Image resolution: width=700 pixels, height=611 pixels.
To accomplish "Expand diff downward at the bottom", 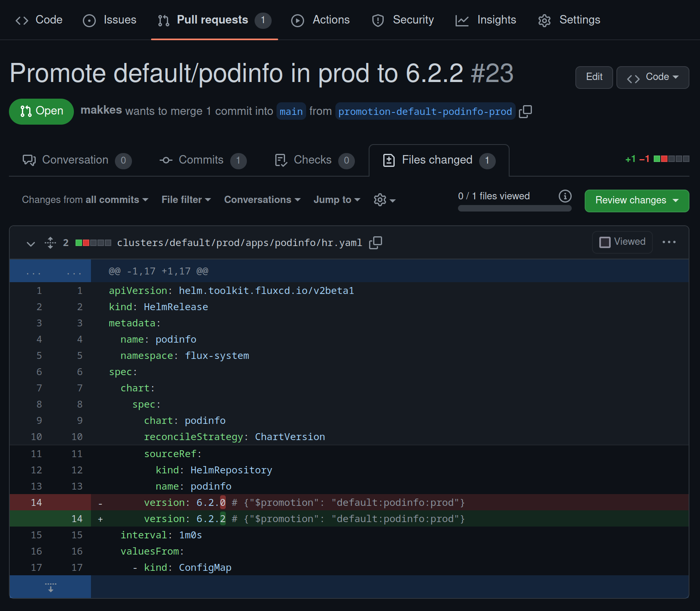I will (x=50, y=587).
